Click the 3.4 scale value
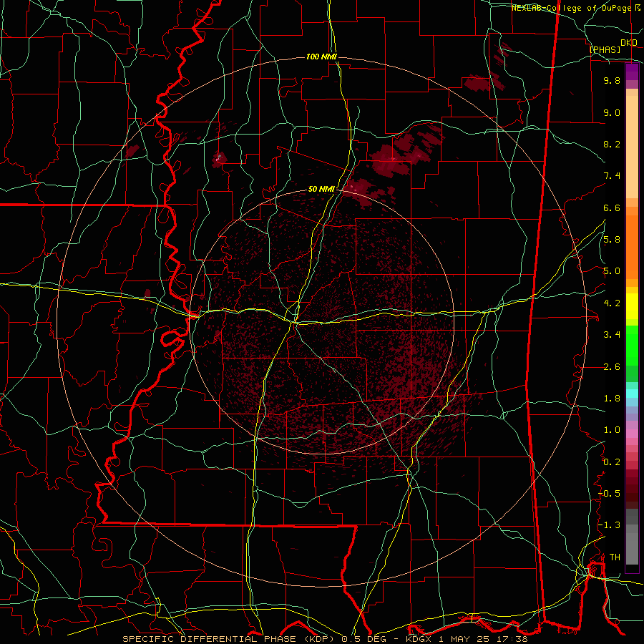Image resolution: width=644 pixels, height=644 pixels. [x=612, y=335]
